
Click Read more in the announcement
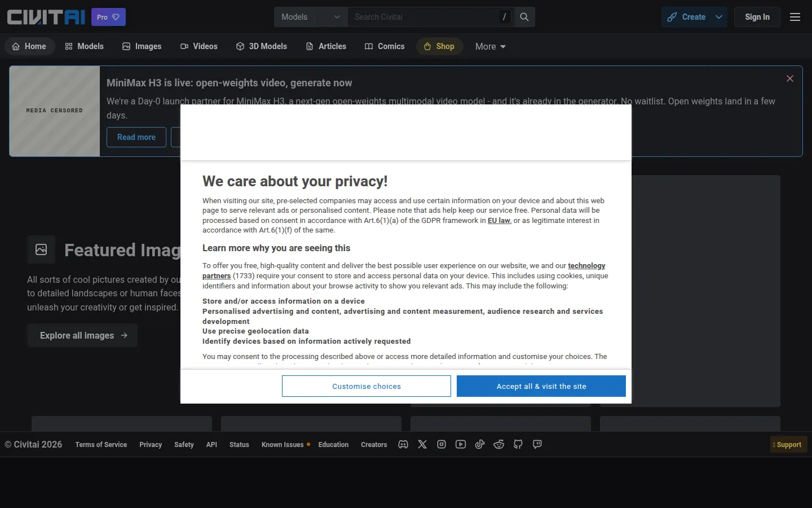(x=136, y=137)
